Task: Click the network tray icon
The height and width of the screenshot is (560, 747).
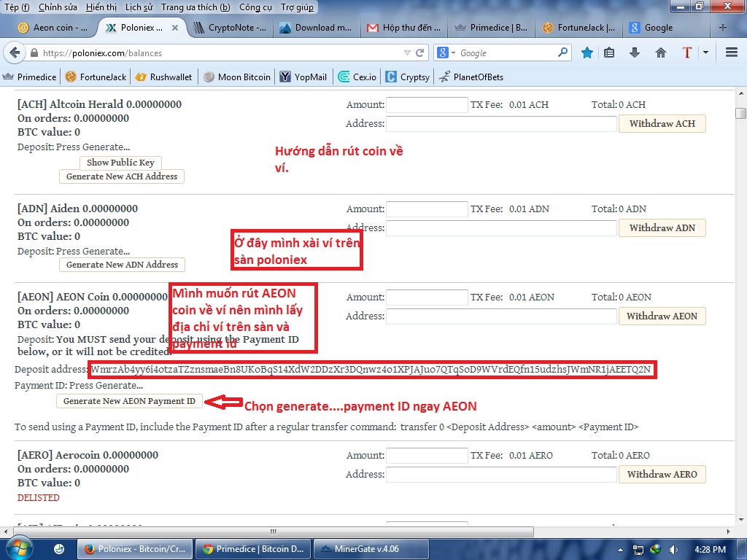Action: point(638,550)
